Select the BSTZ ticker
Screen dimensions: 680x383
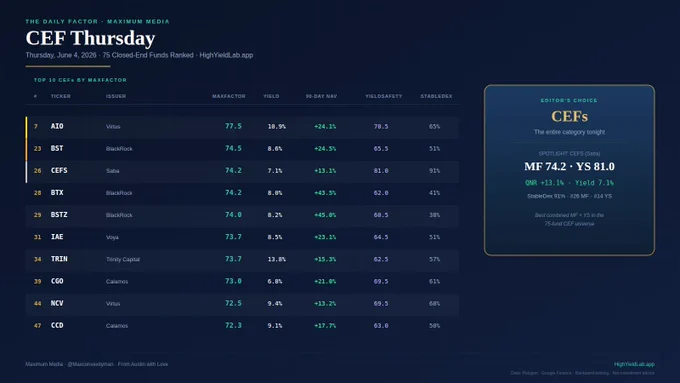click(x=59, y=215)
